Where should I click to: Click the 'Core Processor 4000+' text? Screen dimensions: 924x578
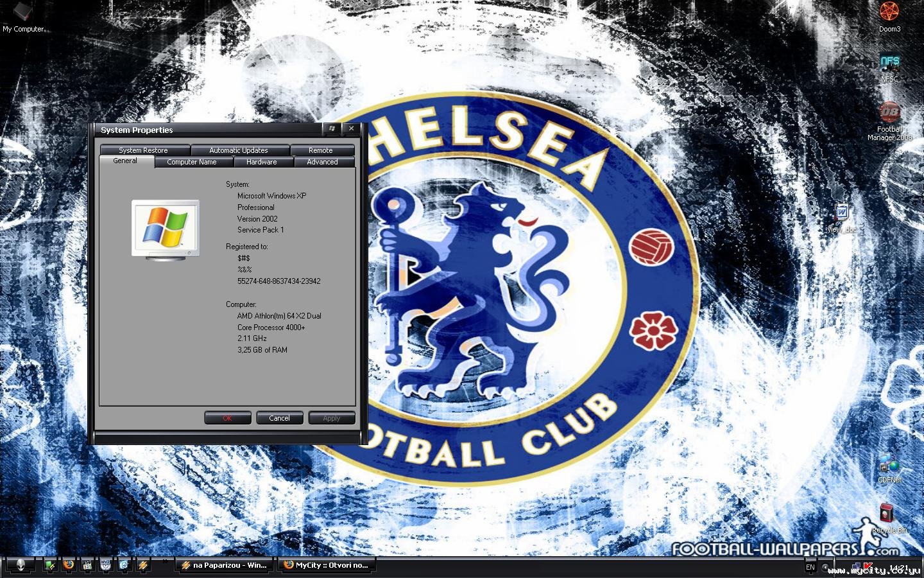click(271, 328)
